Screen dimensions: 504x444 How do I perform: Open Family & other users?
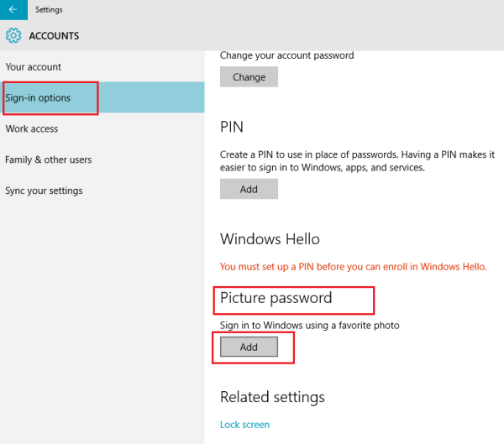click(x=49, y=159)
